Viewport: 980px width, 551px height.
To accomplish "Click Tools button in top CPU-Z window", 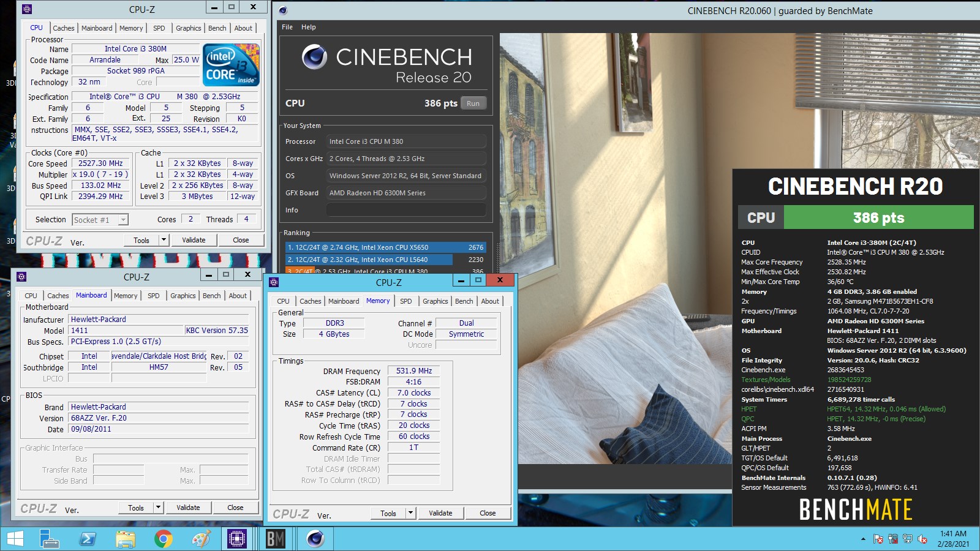I will [x=141, y=240].
